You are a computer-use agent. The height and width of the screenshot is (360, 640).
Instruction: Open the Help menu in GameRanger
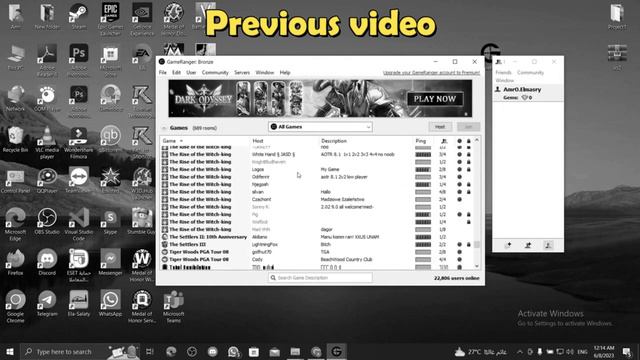coord(285,73)
